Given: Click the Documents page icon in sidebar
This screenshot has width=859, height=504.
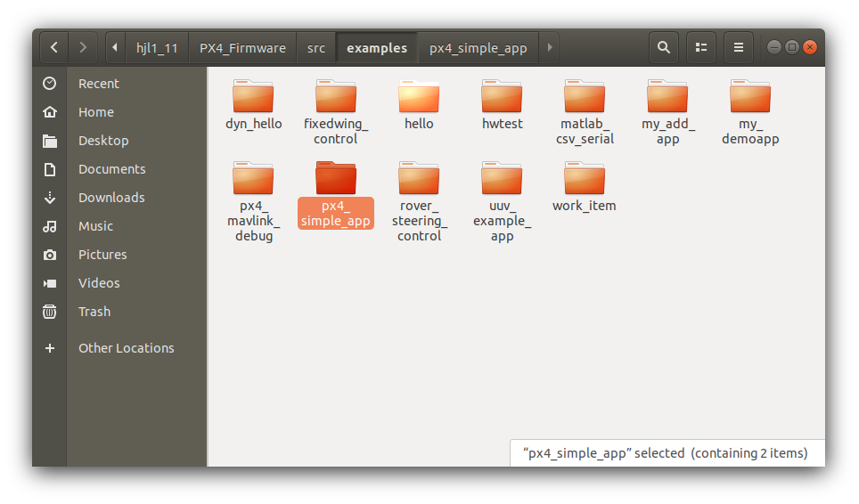Looking at the screenshot, I should coord(49,169).
